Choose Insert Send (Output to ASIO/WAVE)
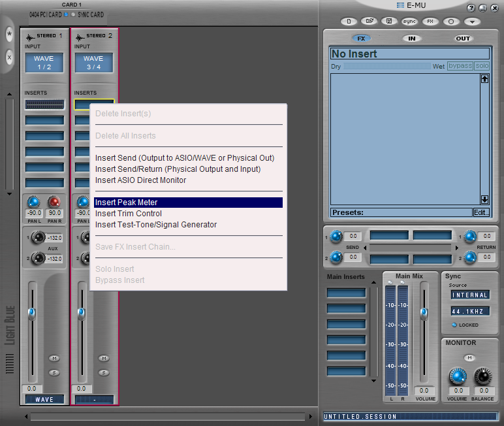This screenshot has width=504, height=426. coord(189,158)
